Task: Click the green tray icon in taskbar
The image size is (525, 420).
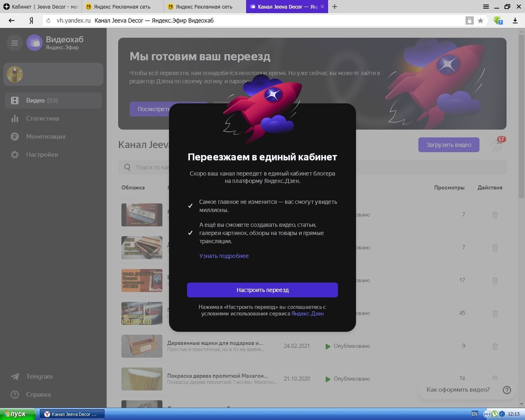Action: [494, 413]
